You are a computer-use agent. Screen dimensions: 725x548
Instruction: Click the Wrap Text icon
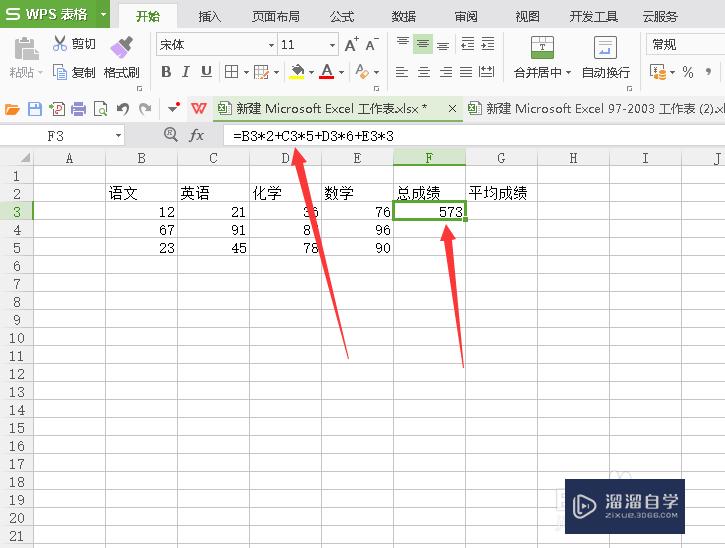[x=605, y=47]
